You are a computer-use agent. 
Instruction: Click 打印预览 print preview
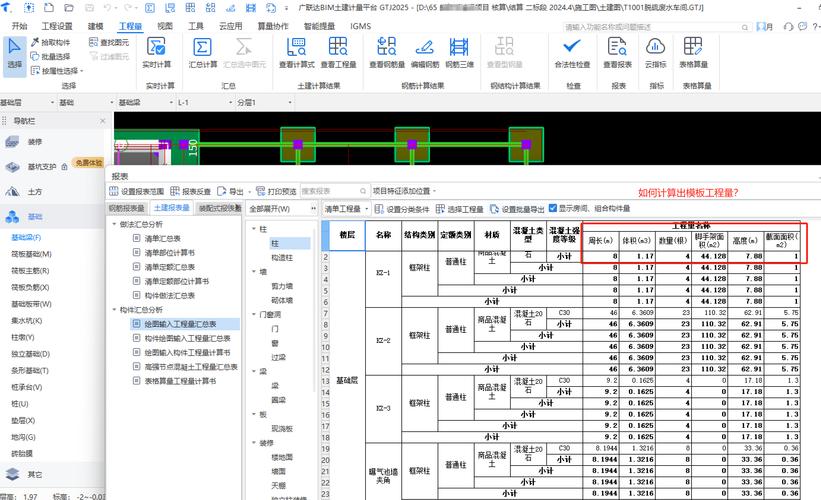(276, 191)
